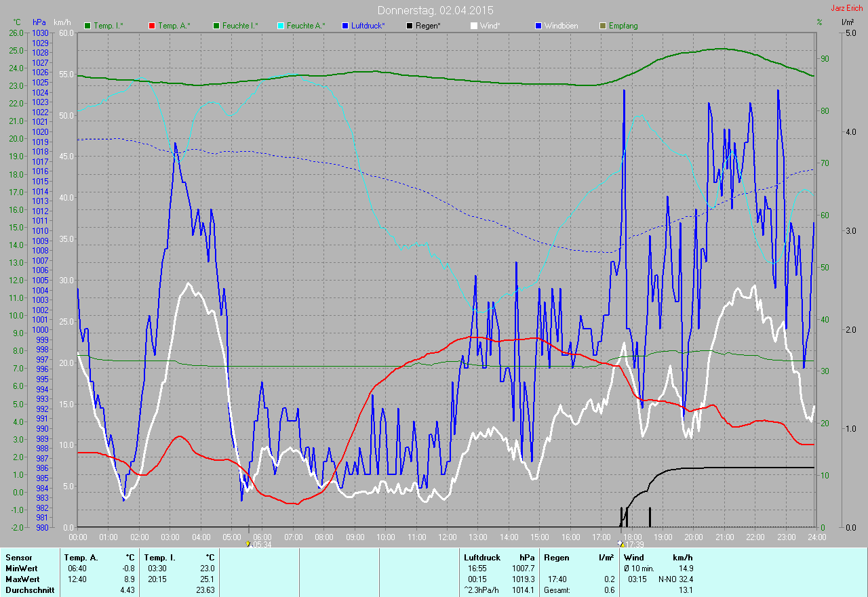Select the blue Luftdruck legend swatch
The width and height of the screenshot is (868, 597).
pos(345,26)
